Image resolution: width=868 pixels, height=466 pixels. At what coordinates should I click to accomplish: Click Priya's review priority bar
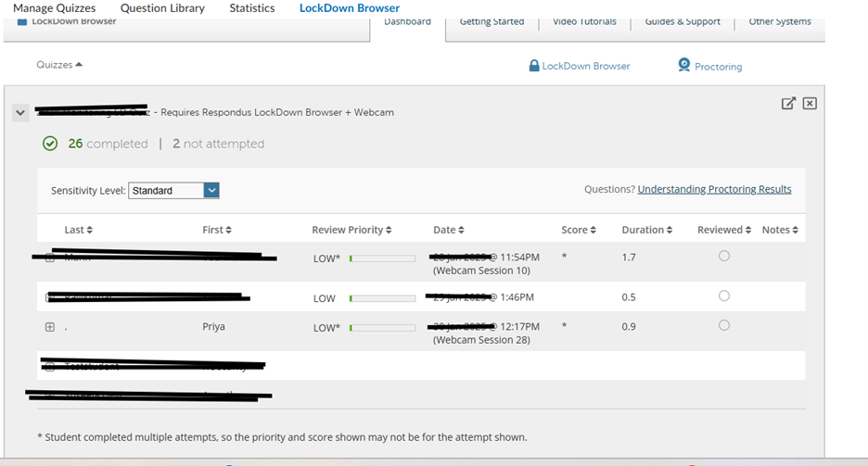(x=382, y=327)
